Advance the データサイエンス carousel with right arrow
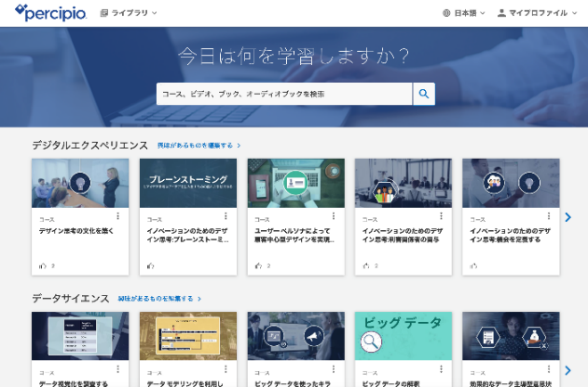588x387 pixels. [x=568, y=370]
